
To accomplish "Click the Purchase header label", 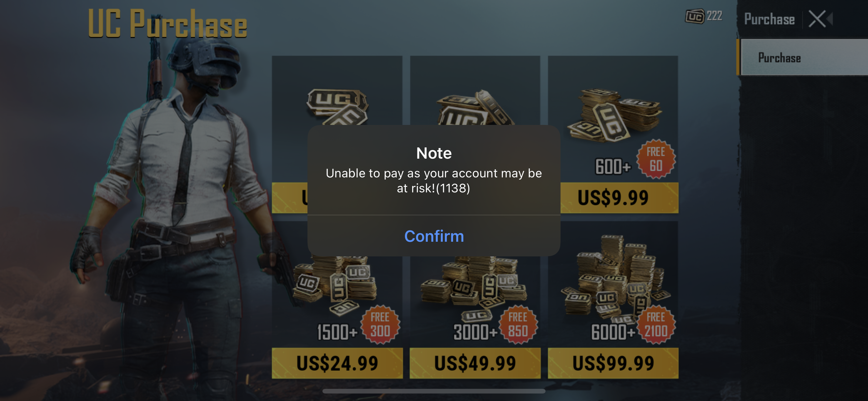I will (x=769, y=19).
